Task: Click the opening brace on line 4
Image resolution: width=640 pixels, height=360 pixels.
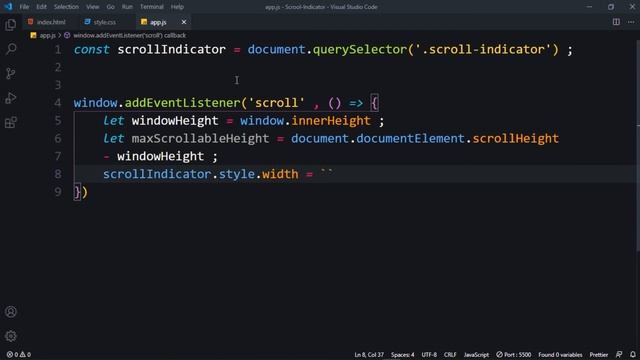Action: click(x=374, y=103)
